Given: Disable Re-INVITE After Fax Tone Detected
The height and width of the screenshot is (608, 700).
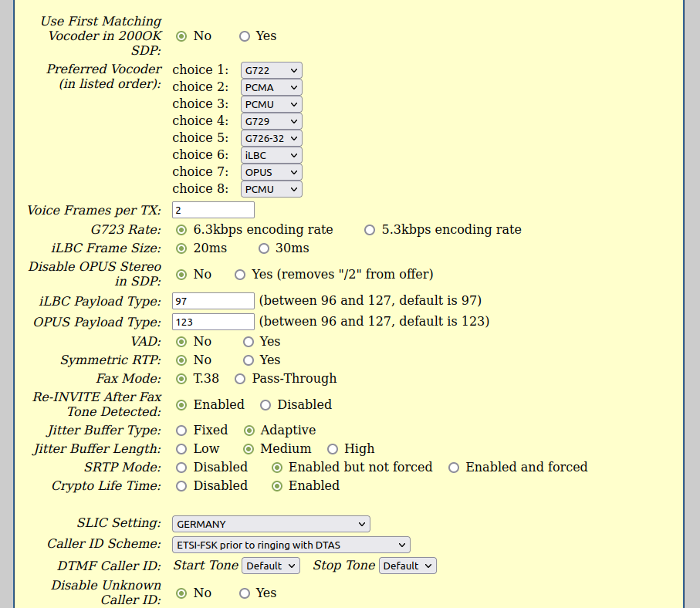Looking at the screenshot, I should coord(265,405).
